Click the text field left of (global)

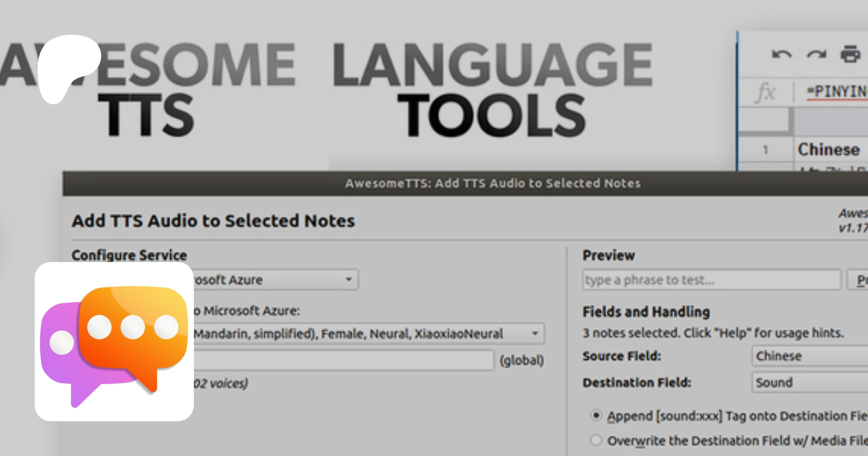click(342, 360)
